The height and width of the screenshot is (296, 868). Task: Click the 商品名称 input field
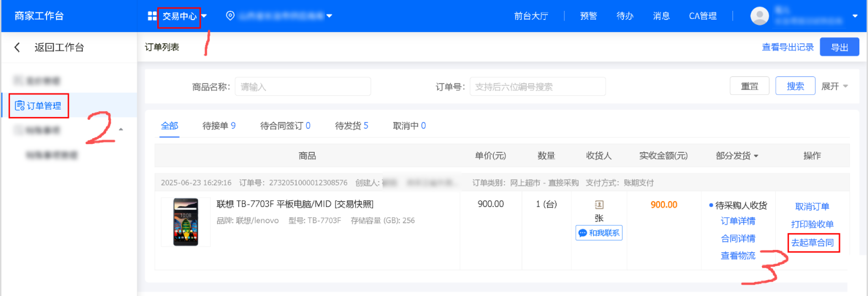pos(303,87)
